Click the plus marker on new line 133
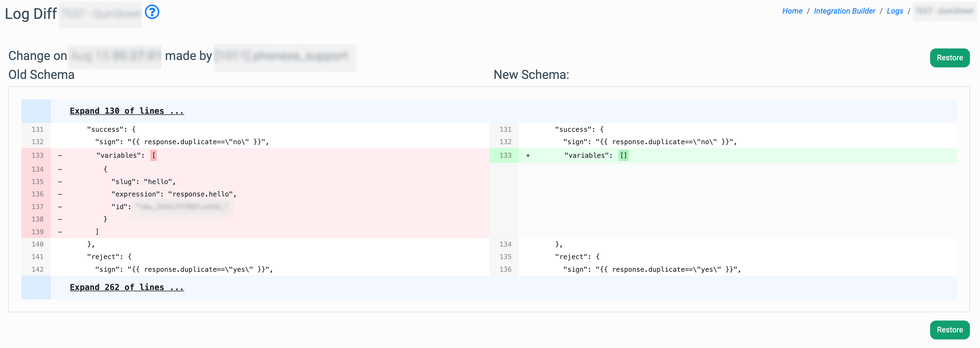Viewport: 980px width, 348px height. pos(528,156)
